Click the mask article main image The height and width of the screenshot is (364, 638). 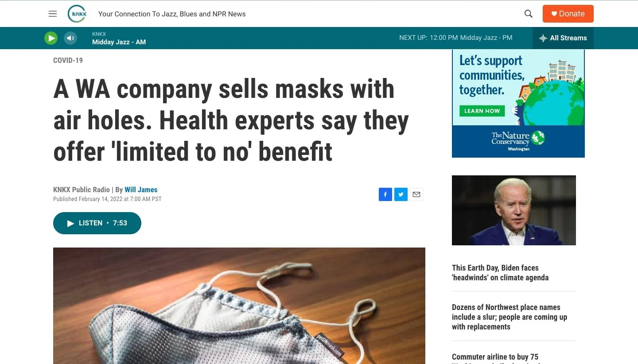(239, 306)
